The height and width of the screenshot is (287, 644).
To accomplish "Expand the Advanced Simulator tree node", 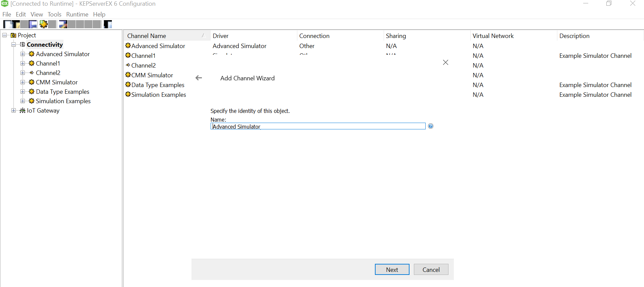I will pos(23,54).
